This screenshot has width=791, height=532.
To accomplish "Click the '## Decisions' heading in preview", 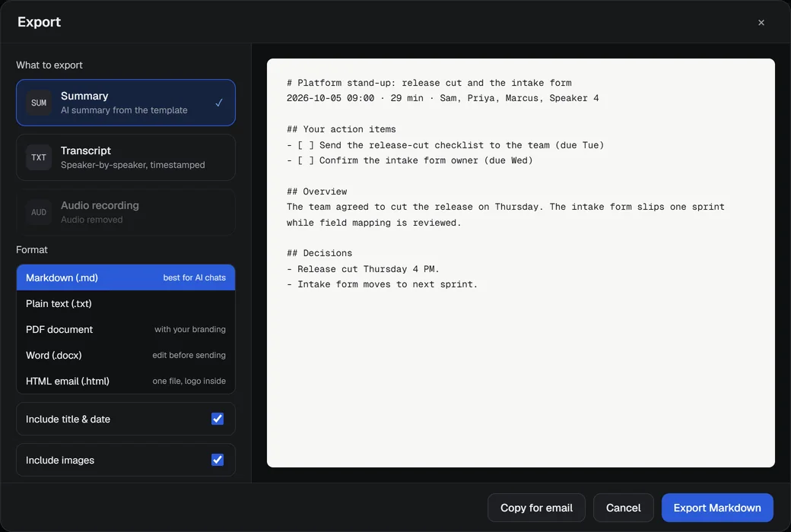I will (x=319, y=253).
